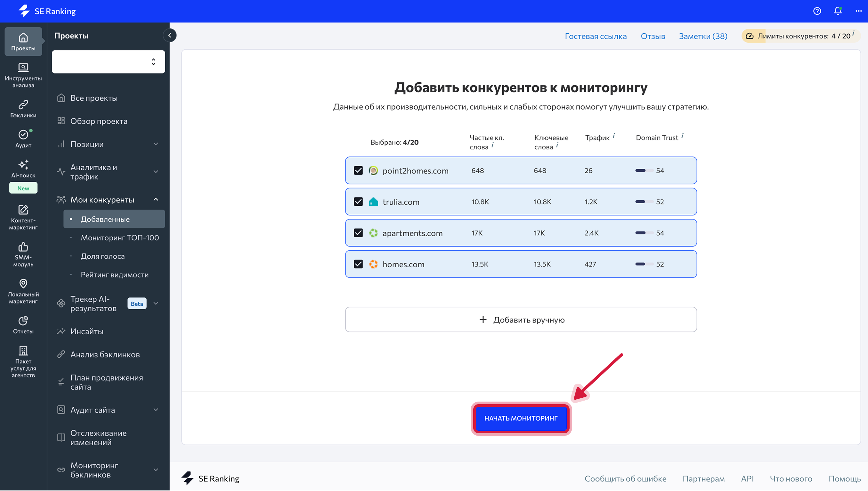Uncheck the trulia.com competitor
868x491 pixels.
(x=358, y=202)
